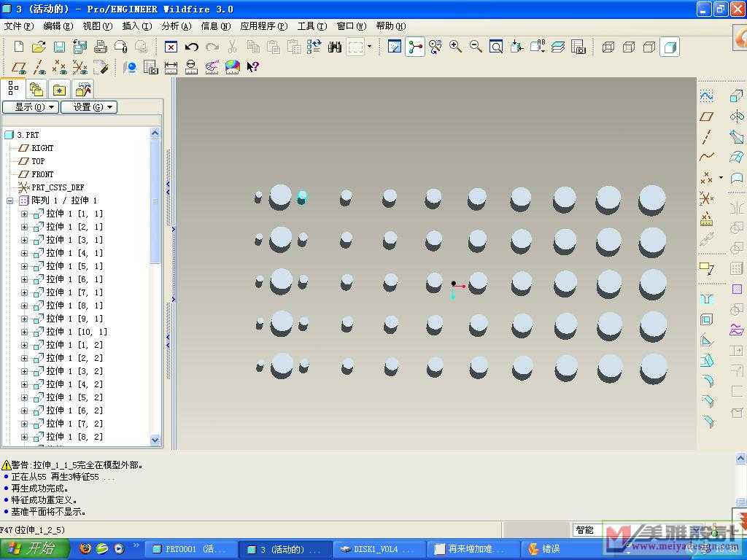Open the 文件(F) menu

tap(19, 26)
